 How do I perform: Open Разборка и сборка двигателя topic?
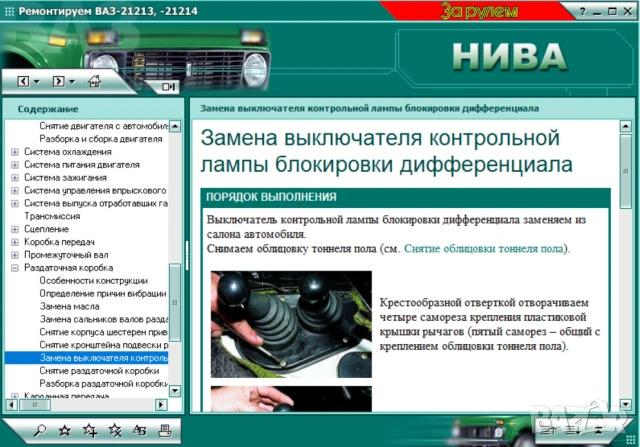(101, 139)
